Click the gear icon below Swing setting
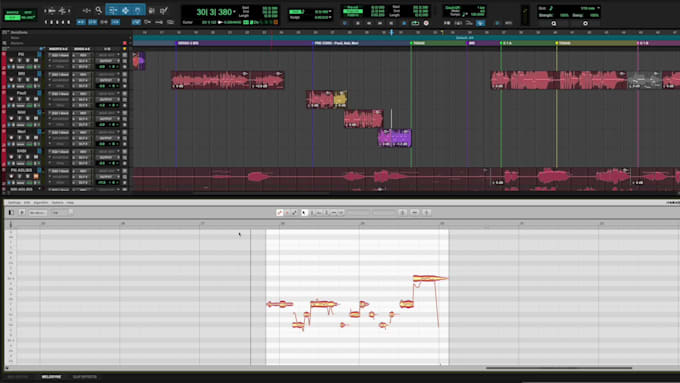Screen dimensions: 680x383 tap(585, 23)
